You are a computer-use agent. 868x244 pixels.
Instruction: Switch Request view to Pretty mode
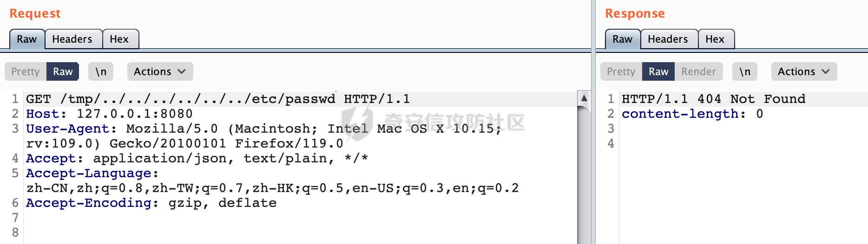tap(26, 71)
